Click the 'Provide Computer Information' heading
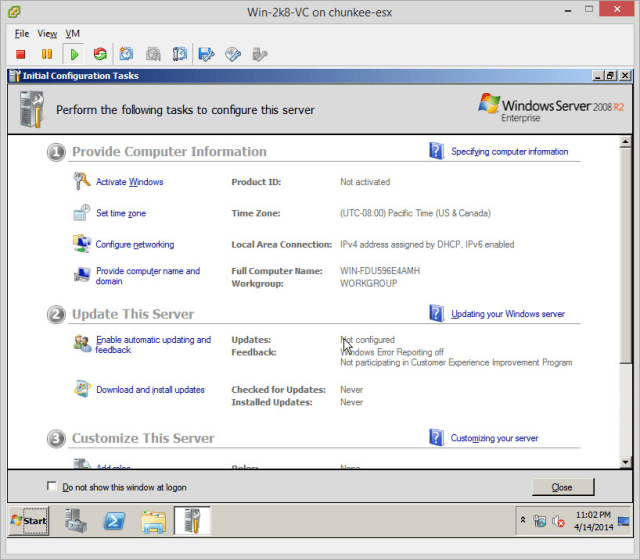Screen dimensions: 640x560 pos(169,151)
